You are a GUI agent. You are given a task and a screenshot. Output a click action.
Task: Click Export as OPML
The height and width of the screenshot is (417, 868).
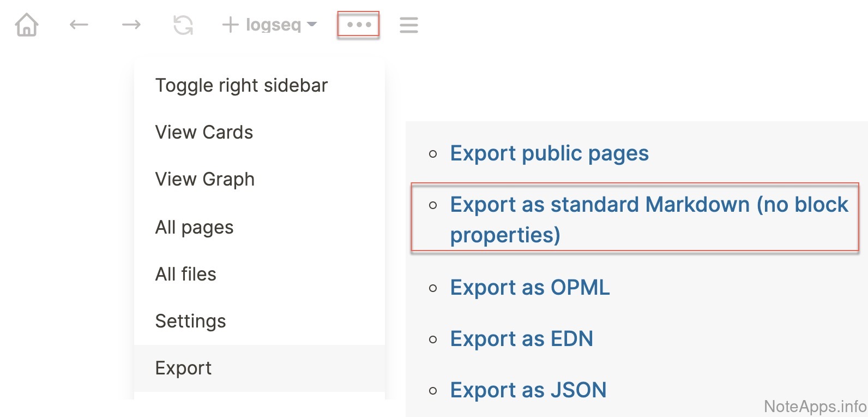point(529,288)
